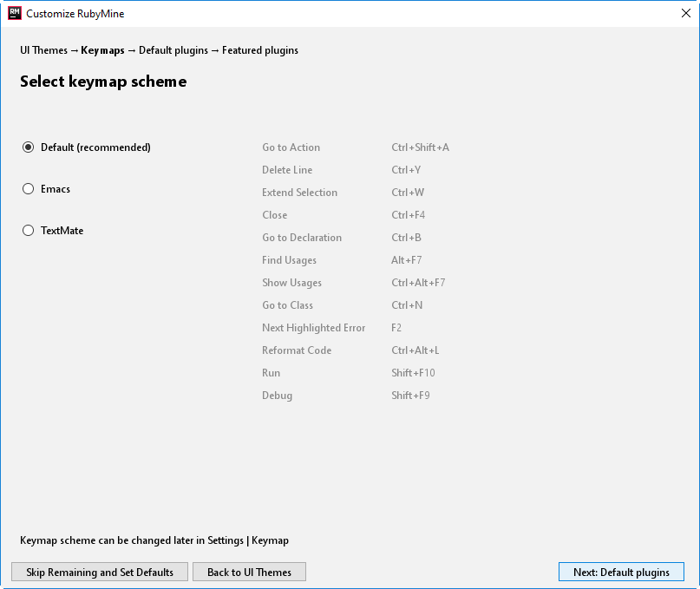Click the Ctrl+F4 shortcut text

(408, 215)
